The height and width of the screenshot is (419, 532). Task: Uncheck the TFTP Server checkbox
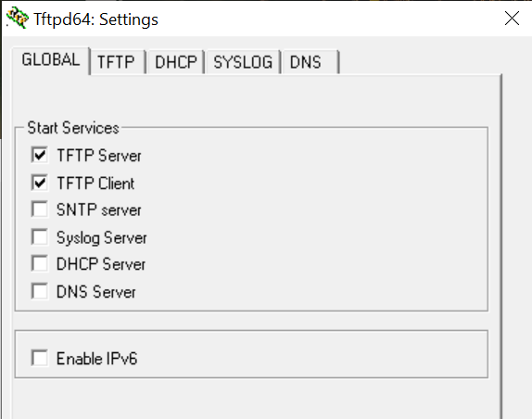[x=40, y=155]
